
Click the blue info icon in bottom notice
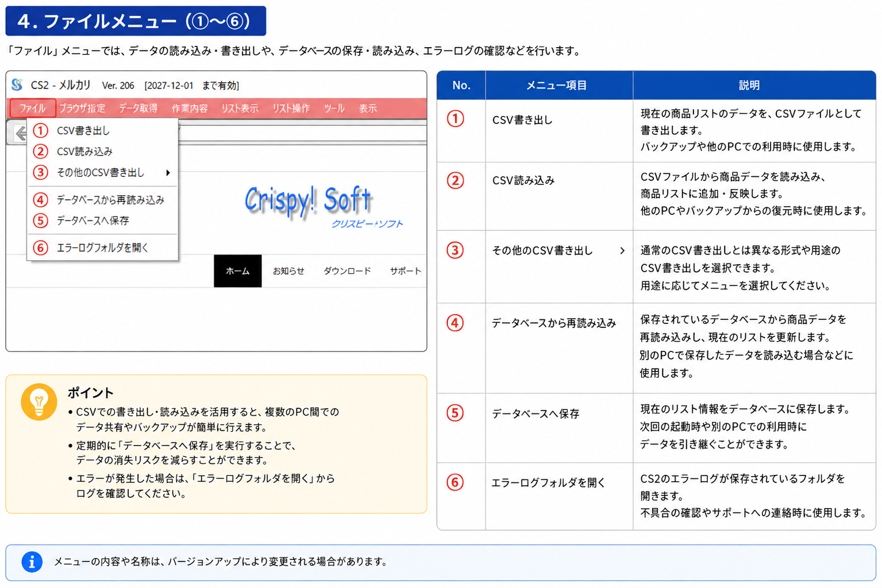click(x=32, y=562)
